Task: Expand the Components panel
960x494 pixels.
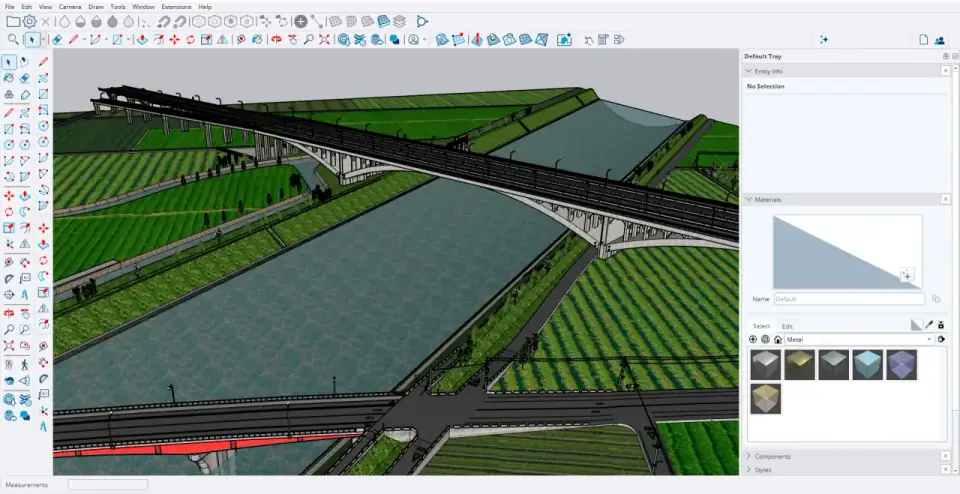Action: tap(748, 456)
